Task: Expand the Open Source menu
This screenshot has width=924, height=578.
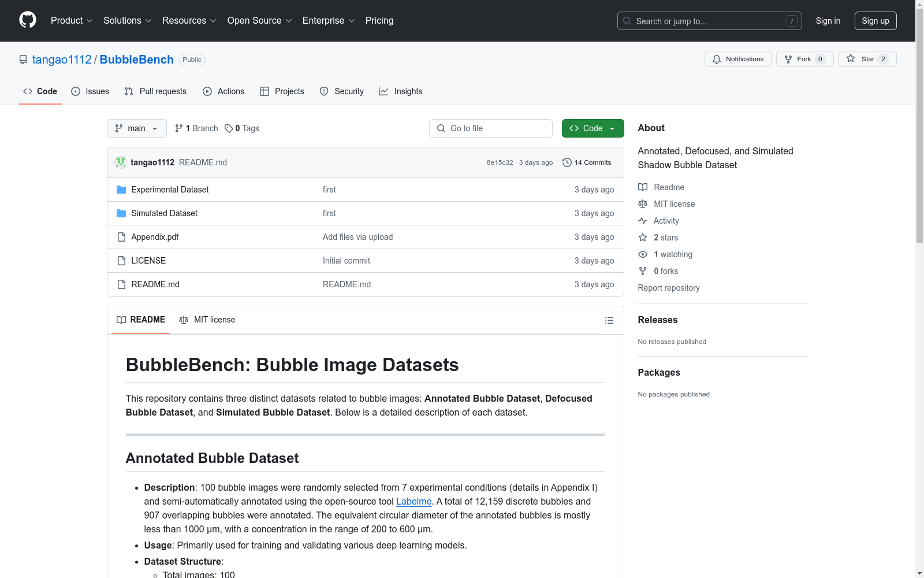Action: (260, 21)
